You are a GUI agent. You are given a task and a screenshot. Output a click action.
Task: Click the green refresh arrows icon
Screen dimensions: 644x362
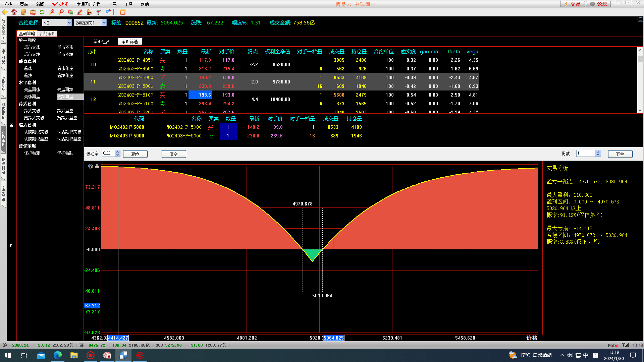tap(42, 12)
